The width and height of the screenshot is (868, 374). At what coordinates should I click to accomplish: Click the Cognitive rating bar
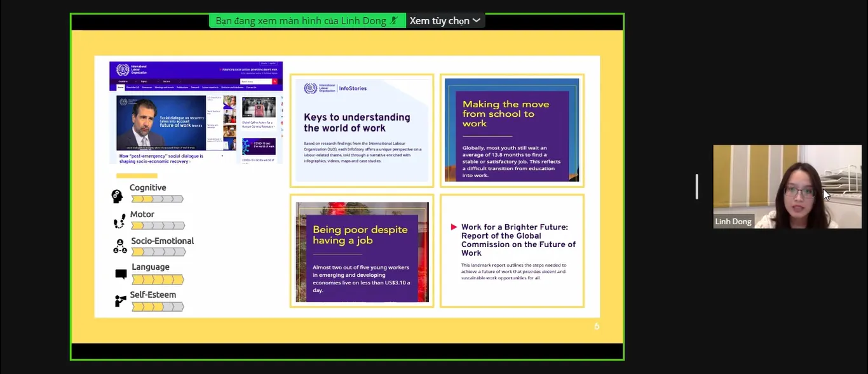pyautogui.click(x=157, y=199)
